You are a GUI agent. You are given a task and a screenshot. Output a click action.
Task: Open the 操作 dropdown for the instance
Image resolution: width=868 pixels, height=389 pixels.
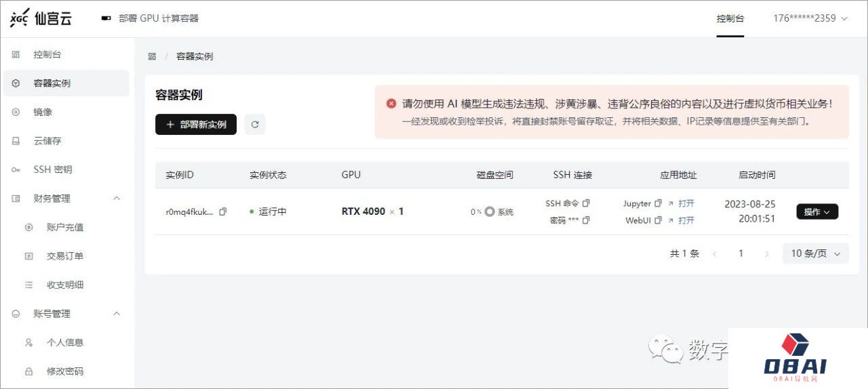point(817,212)
